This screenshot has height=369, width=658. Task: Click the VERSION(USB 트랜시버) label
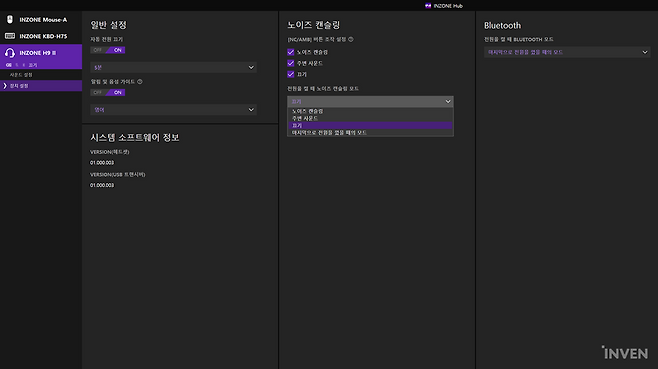click(118, 175)
